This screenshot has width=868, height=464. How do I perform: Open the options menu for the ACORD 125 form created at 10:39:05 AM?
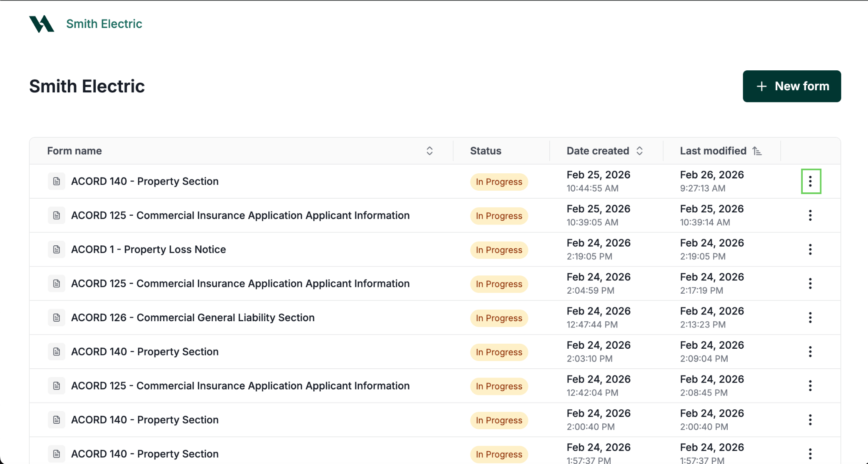(810, 215)
